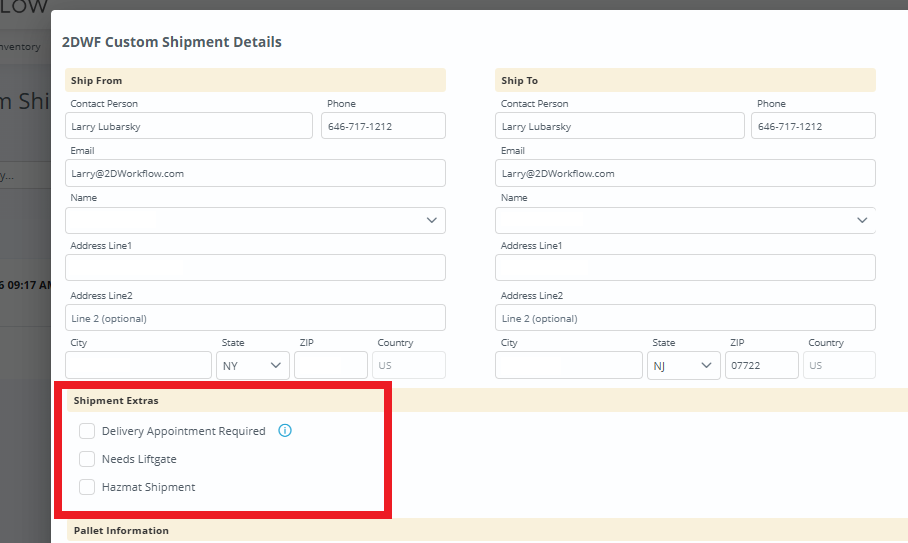Click Ship To Contact Person field
Viewport: 908px width, 543px height.
pos(619,126)
